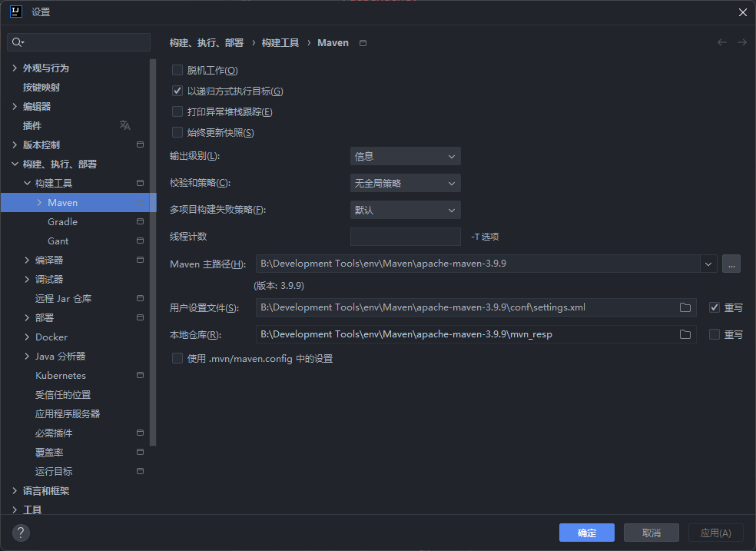This screenshot has width=756, height=551.
Task: Select 应用程序服务器 in settings tree
Action: (68, 413)
